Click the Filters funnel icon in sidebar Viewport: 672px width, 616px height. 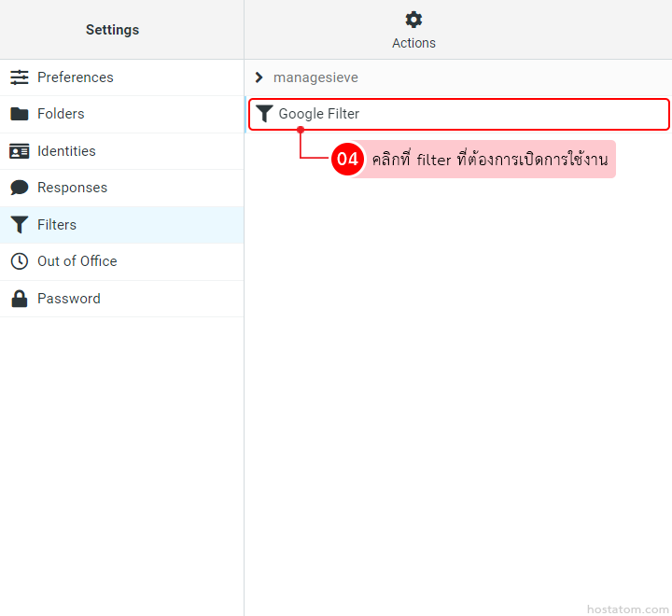[20, 225]
